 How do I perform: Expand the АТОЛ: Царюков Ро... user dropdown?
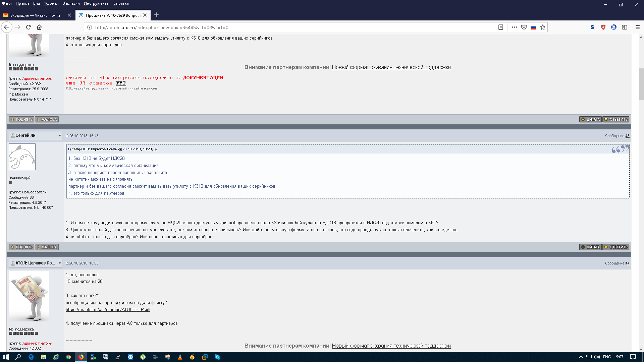(x=60, y=263)
